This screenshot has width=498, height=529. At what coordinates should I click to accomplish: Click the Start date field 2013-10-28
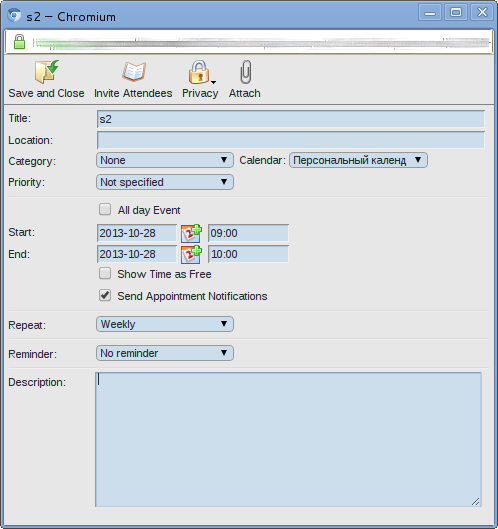[137, 233]
